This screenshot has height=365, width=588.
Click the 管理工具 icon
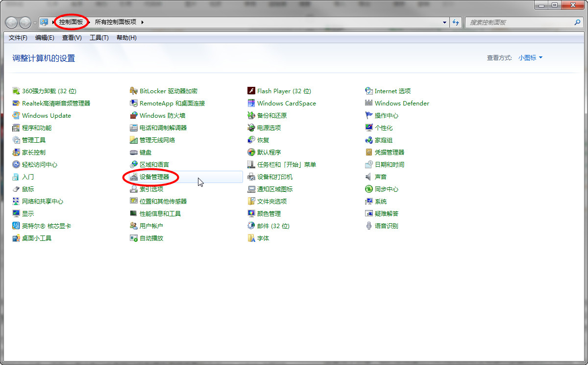16,140
